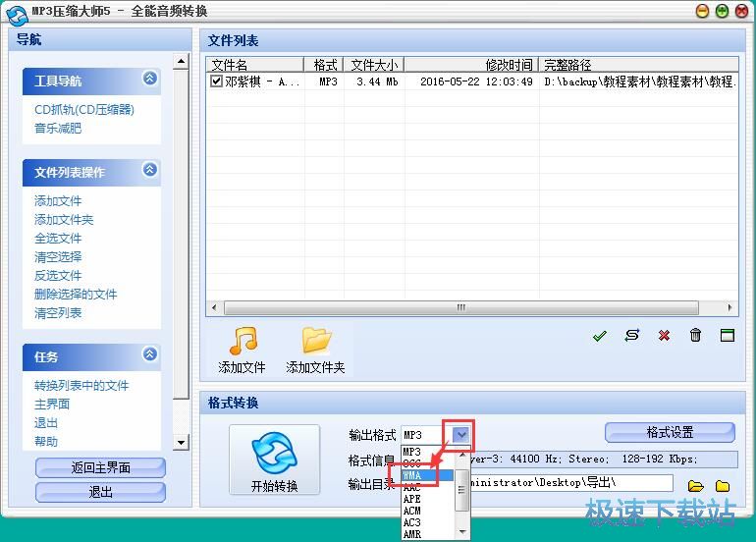Select MP3 in the format list
756x542 pixels.
(x=411, y=452)
